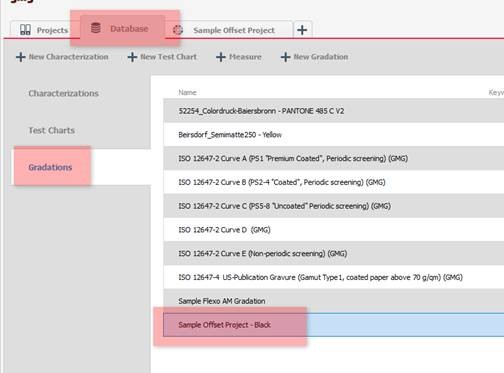Click plus icon beside New Test Chart

point(132,57)
